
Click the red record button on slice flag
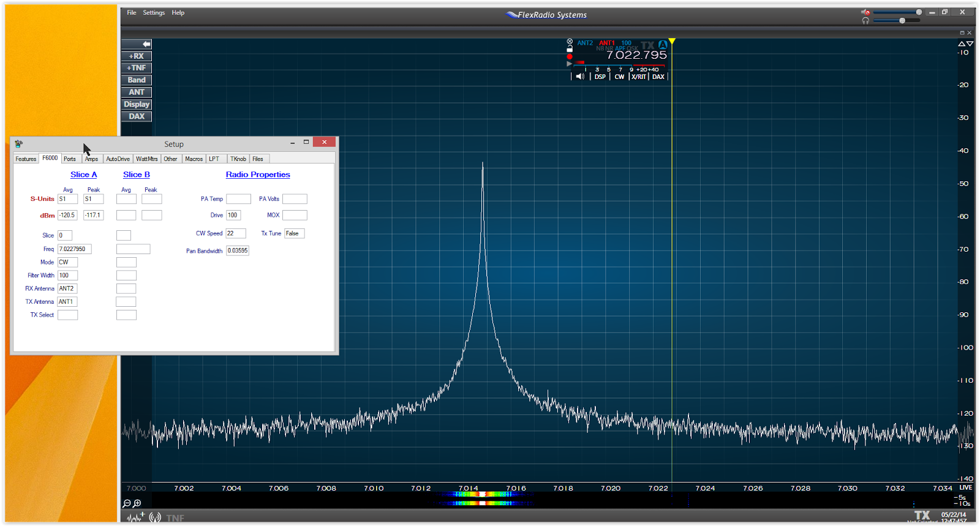[x=570, y=56]
